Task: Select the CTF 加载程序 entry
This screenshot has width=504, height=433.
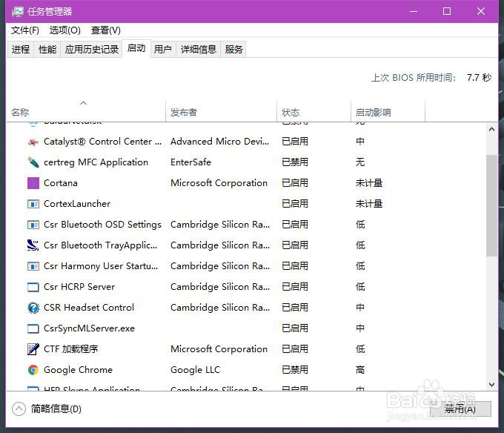Action: 70,349
